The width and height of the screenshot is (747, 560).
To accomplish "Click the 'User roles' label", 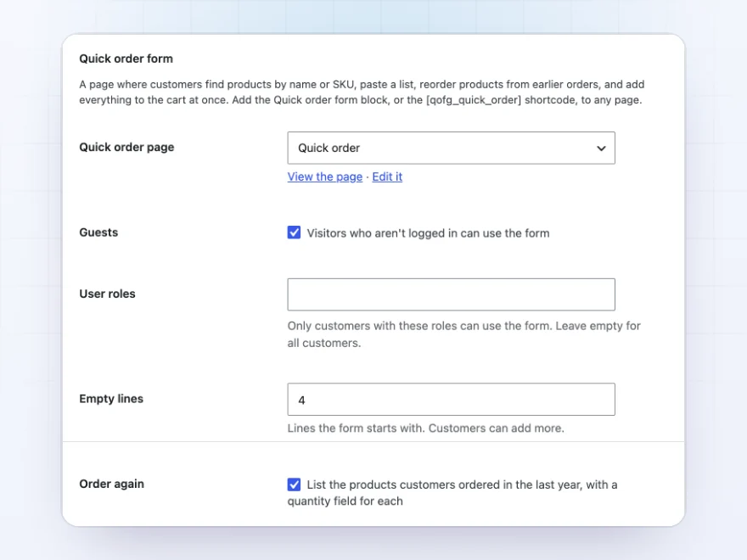I will 107,294.
